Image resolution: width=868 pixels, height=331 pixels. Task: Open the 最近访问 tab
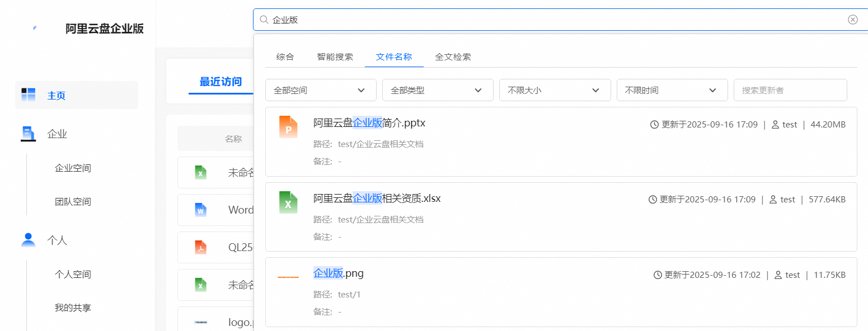[220, 82]
